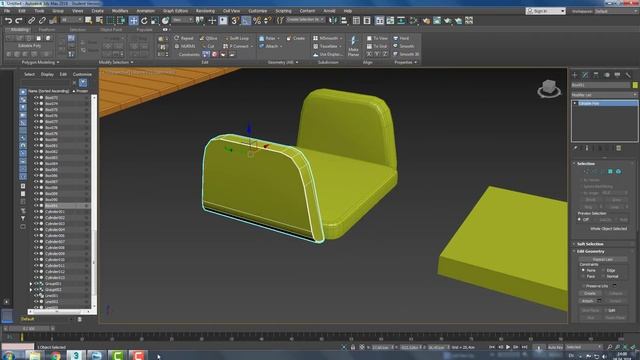Screen dimensions: 640x360
Task: Open the Animation menu
Action: pyautogui.click(x=145, y=11)
